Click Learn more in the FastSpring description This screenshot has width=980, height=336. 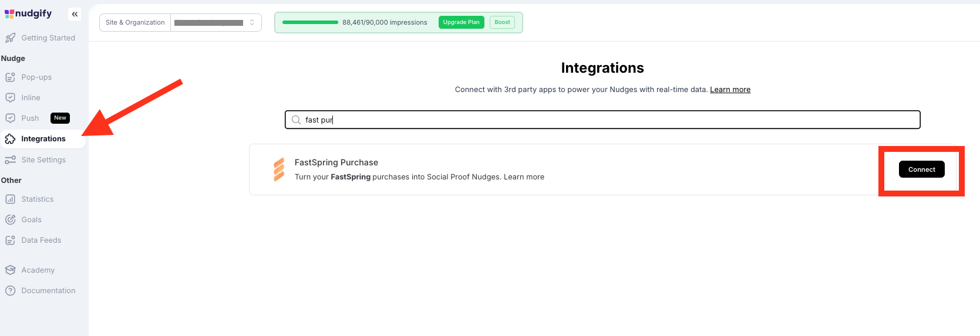524,177
